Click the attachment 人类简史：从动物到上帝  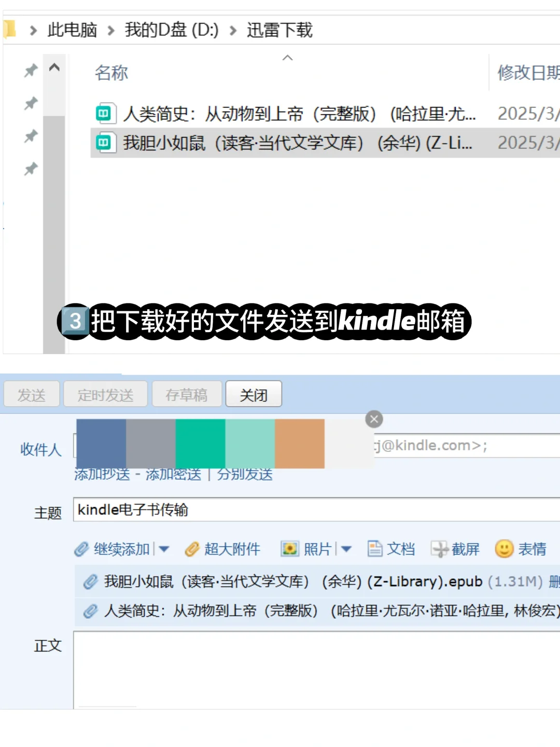(332, 611)
